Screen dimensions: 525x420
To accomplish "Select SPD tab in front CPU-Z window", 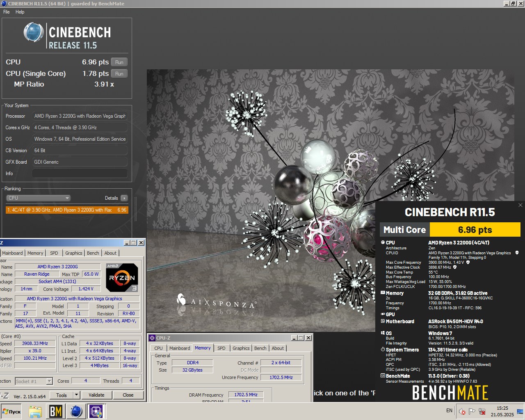I will (x=221, y=348).
